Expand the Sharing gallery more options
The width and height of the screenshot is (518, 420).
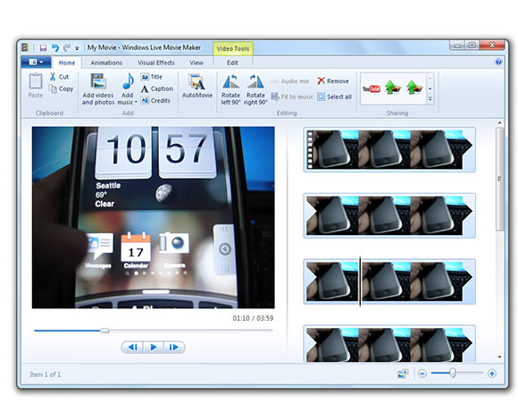coord(430,99)
